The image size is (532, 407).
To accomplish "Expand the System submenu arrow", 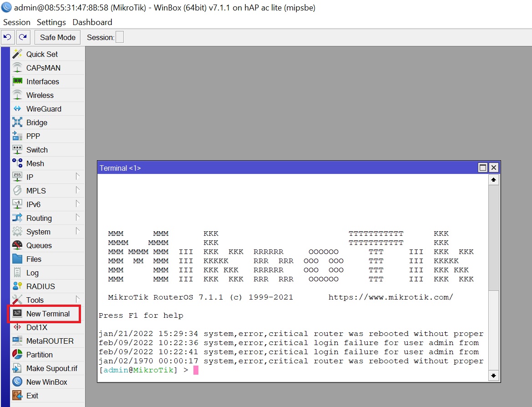I will point(77,231).
